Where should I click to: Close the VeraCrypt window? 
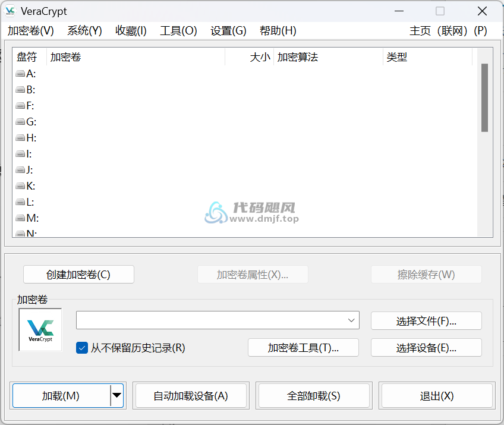click(x=482, y=11)
